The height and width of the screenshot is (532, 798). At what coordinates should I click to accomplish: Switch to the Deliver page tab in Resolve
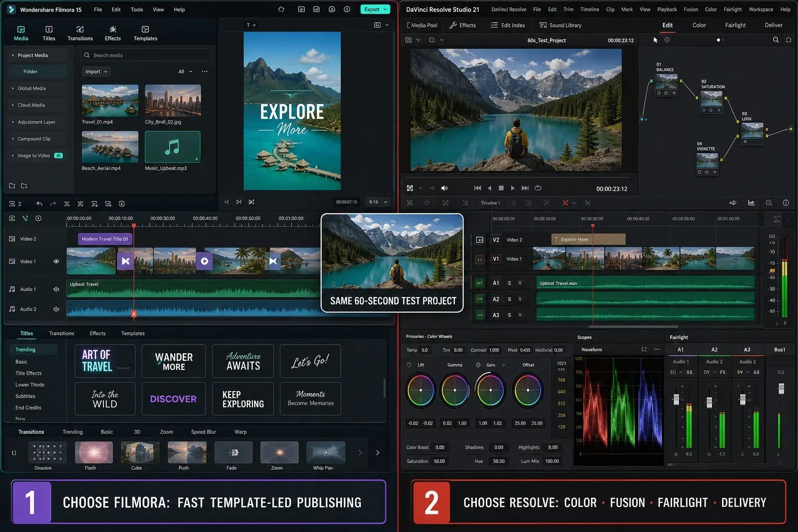(x=773, y=25)
